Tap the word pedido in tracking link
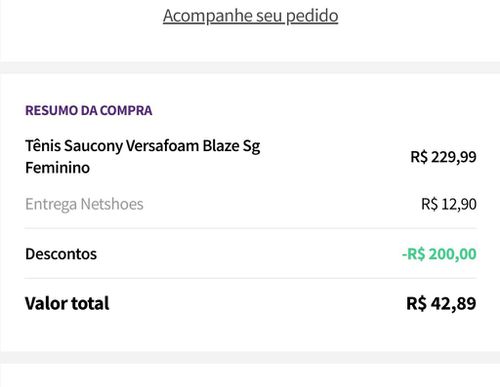 coord(312,16)
